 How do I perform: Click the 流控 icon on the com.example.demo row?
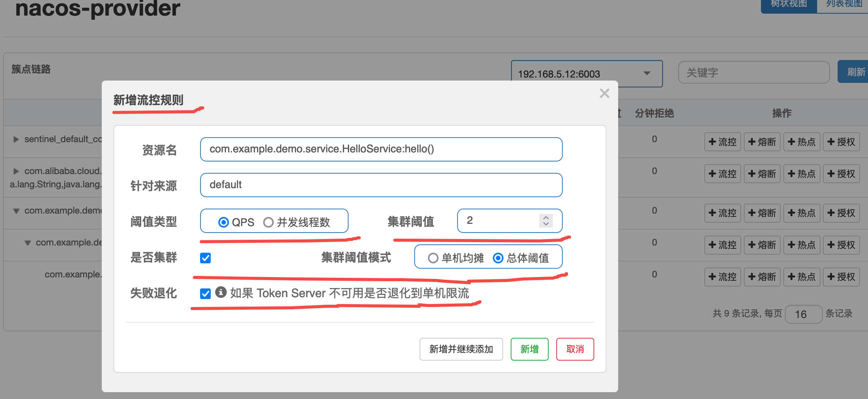point(723,213)
